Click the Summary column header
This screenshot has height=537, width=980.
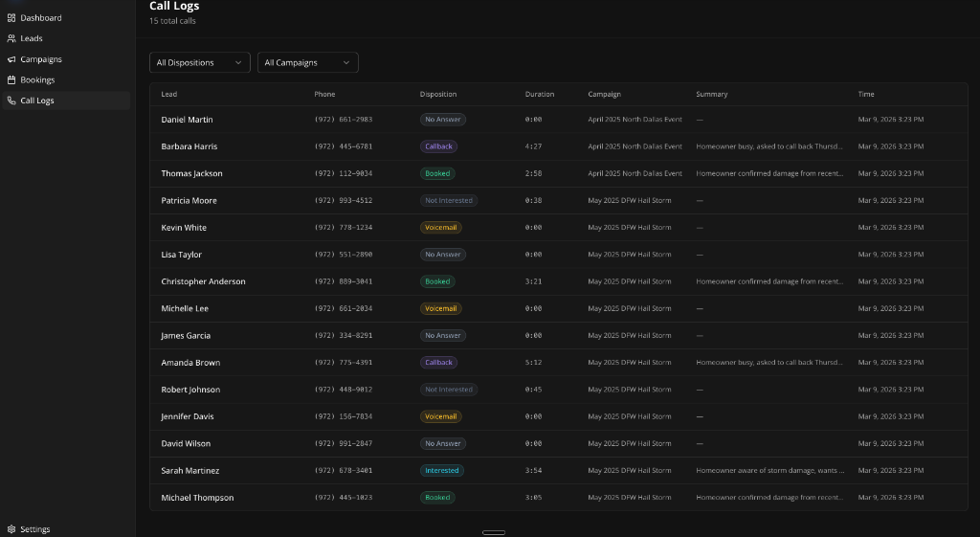(x=712, y=95)
